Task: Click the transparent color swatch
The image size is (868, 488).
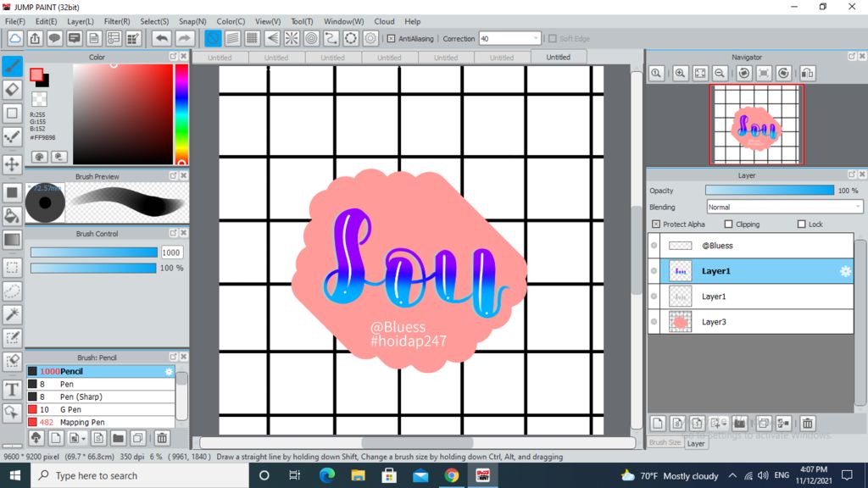Action: (39, 99)
